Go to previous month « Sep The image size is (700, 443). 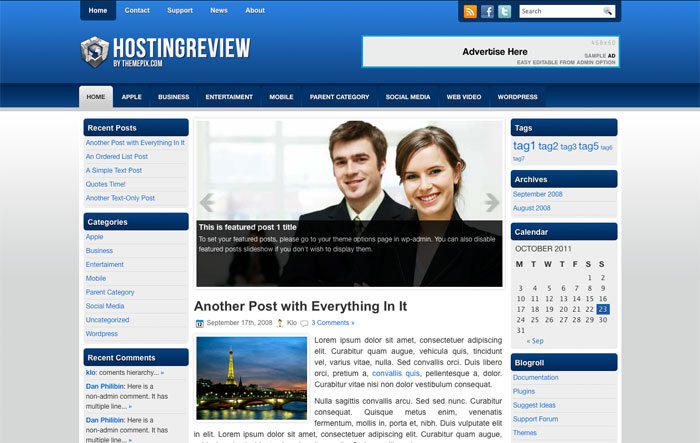(535, 341)
